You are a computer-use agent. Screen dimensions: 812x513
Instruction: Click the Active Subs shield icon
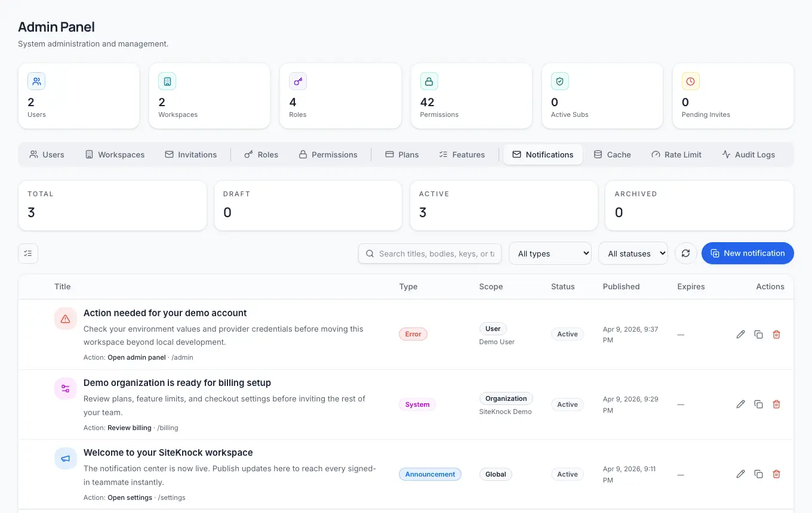click(x=560, y=81)
